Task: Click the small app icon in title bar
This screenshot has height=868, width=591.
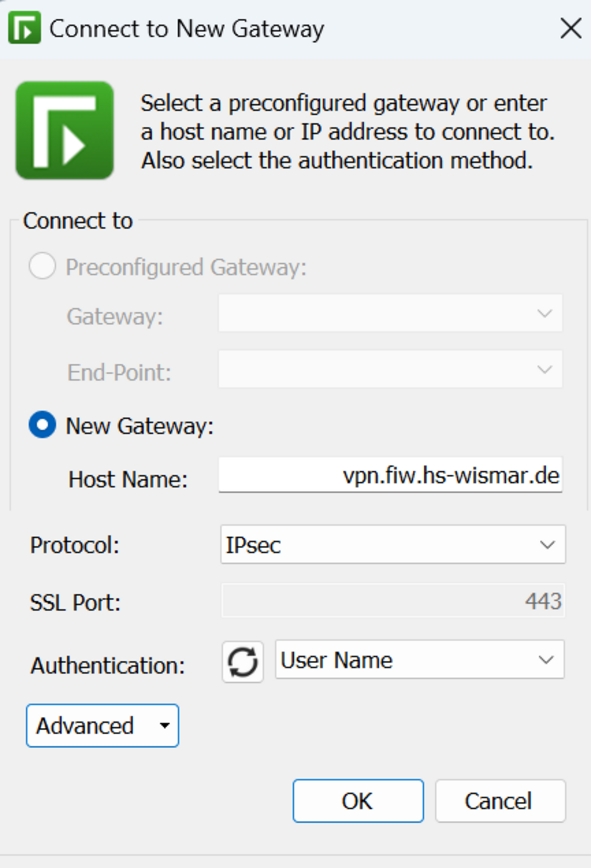Action: click(24, 28)
